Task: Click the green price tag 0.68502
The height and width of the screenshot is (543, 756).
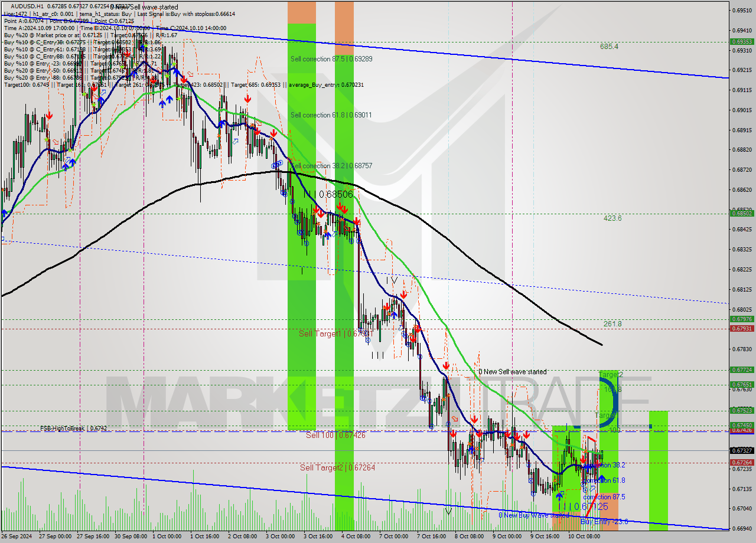Action: [x=741, y=214]
